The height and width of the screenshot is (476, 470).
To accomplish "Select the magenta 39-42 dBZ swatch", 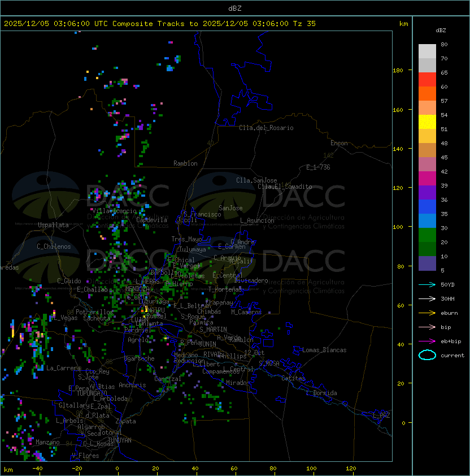I will pyautogui.click(x=427, y=179).
